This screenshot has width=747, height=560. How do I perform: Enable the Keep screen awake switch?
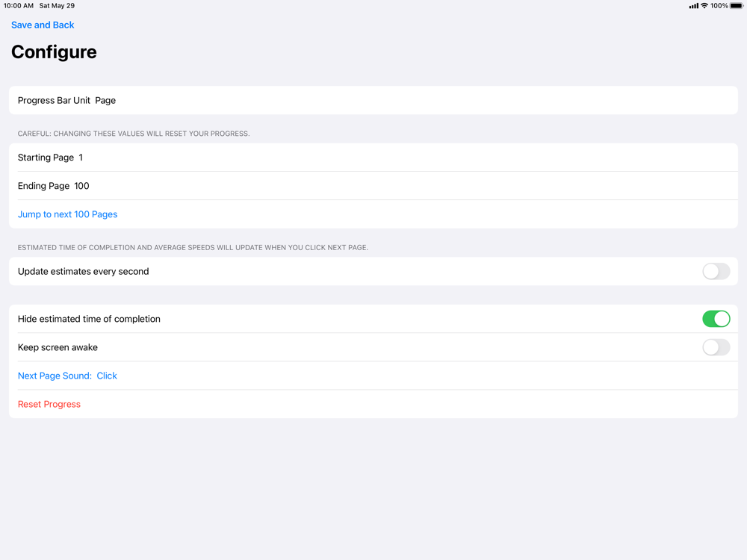pos(716,347)
